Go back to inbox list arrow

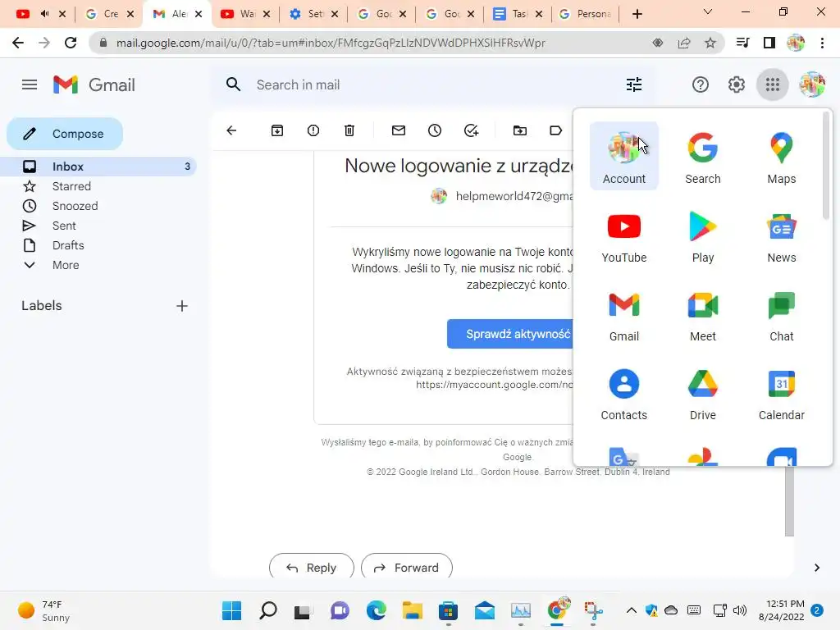231,130
